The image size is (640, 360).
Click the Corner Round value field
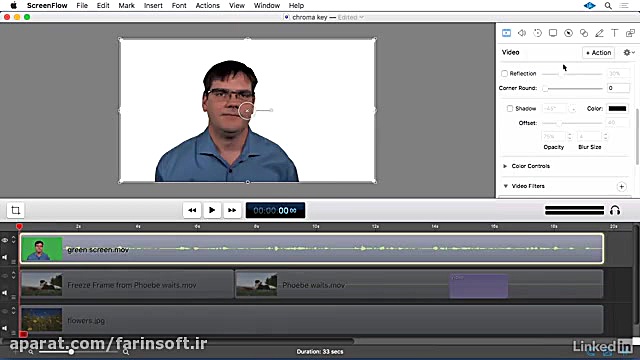[618, 88]
